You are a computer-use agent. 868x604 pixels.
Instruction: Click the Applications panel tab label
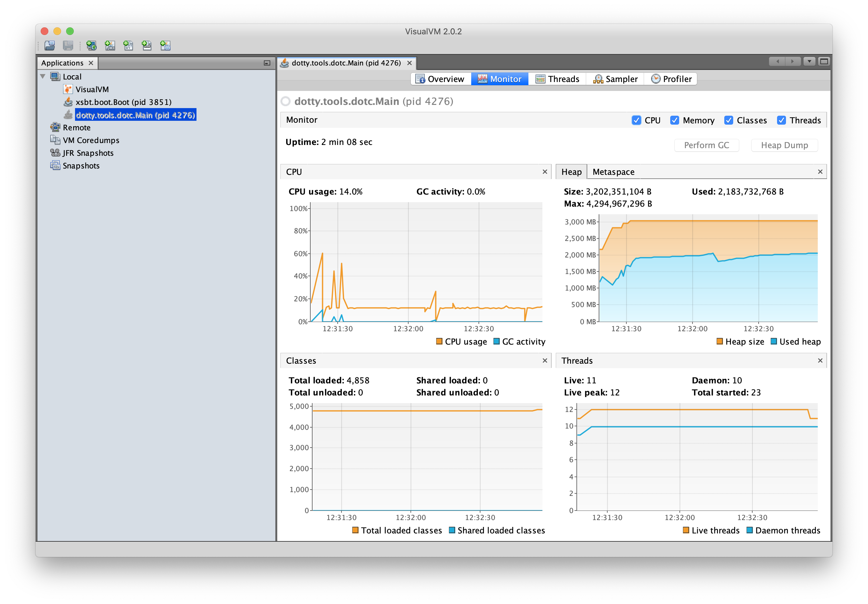(x=62, y=63)
